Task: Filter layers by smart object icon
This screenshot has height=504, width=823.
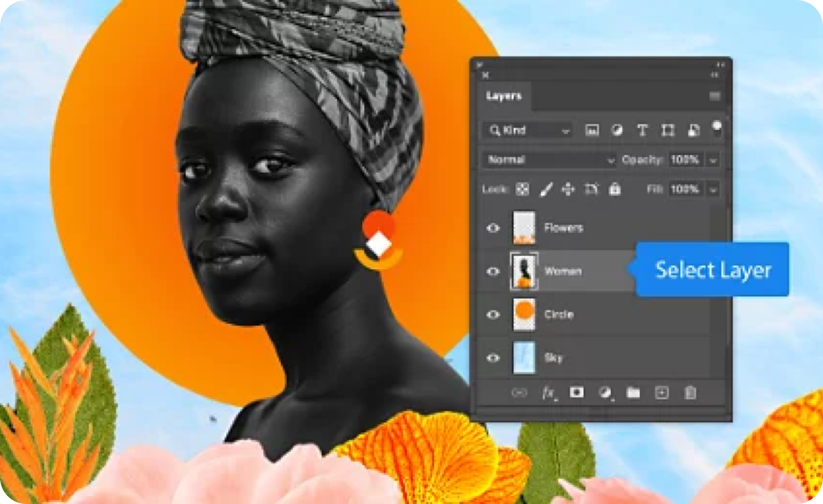Action: [x=694, y=131]
